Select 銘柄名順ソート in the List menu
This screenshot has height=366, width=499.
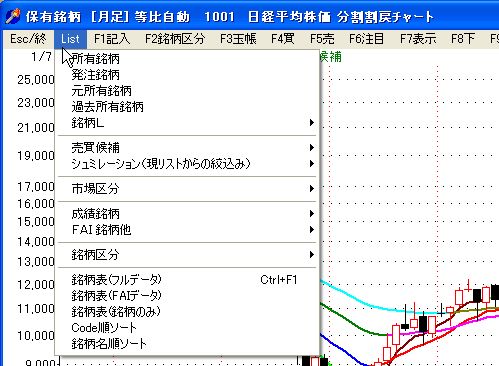(x=187, y=344)
